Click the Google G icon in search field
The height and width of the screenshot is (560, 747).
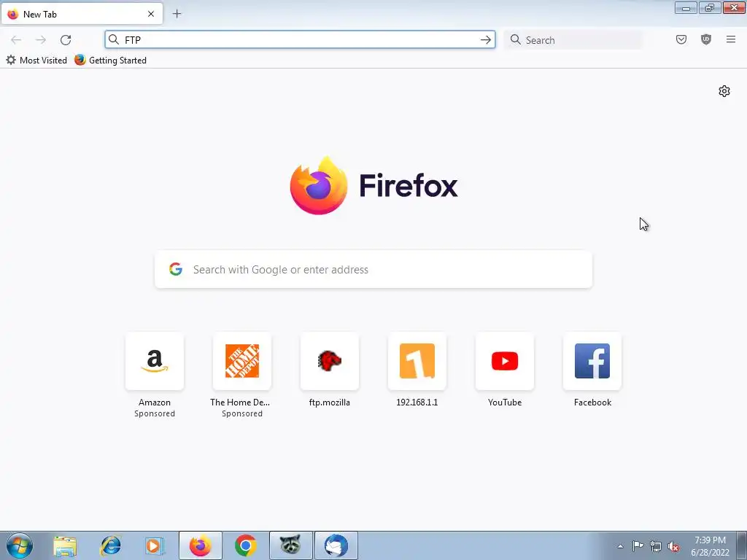pos(176,269)
